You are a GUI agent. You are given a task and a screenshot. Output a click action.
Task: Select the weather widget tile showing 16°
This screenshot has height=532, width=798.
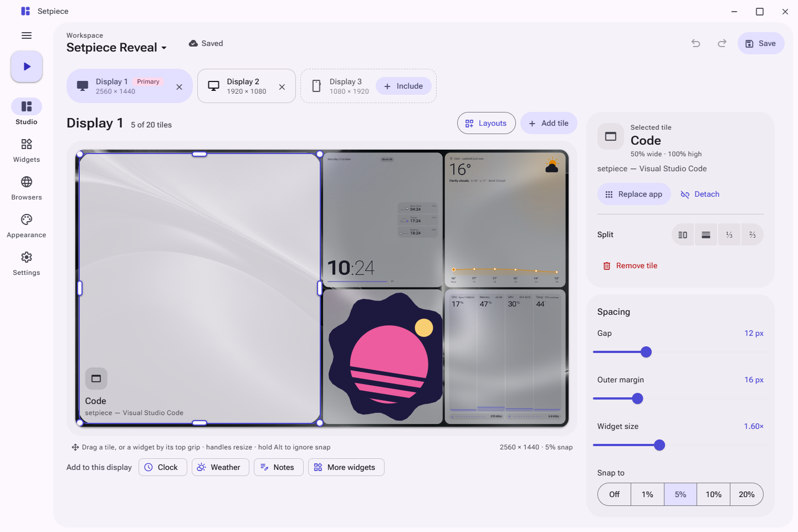[x=505, y=220]
